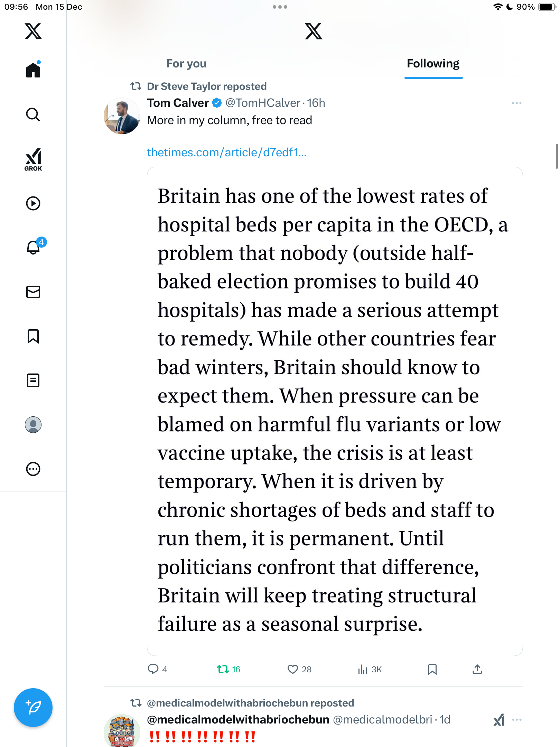Open Grok from the sidebar
Image resolution: width=560 pixels, height=747 pixels.
pos(33,160)
